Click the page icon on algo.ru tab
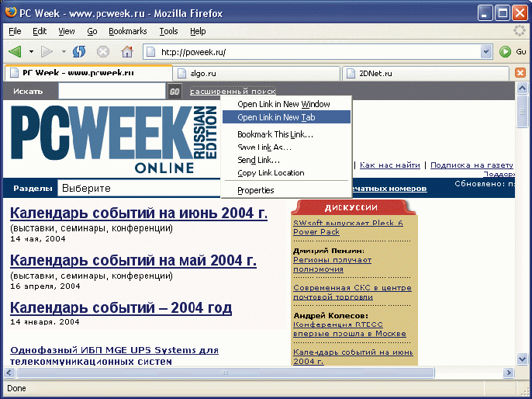Viewport: 532px width, 399px height. point(182,73)
